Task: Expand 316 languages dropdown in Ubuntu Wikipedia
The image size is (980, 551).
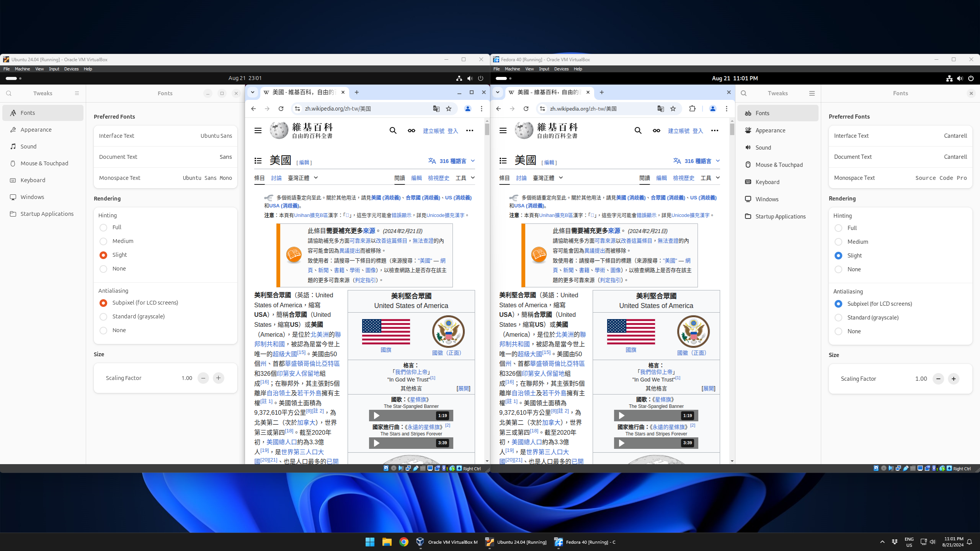Action: pyautogui.click(x=452, y=161)
